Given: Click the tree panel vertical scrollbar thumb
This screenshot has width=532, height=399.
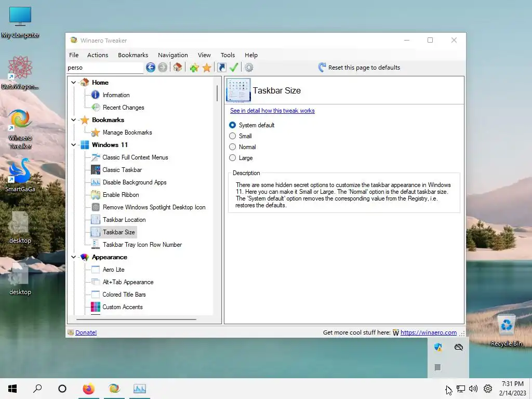Looking at the screenshot, I should point(217,93).
